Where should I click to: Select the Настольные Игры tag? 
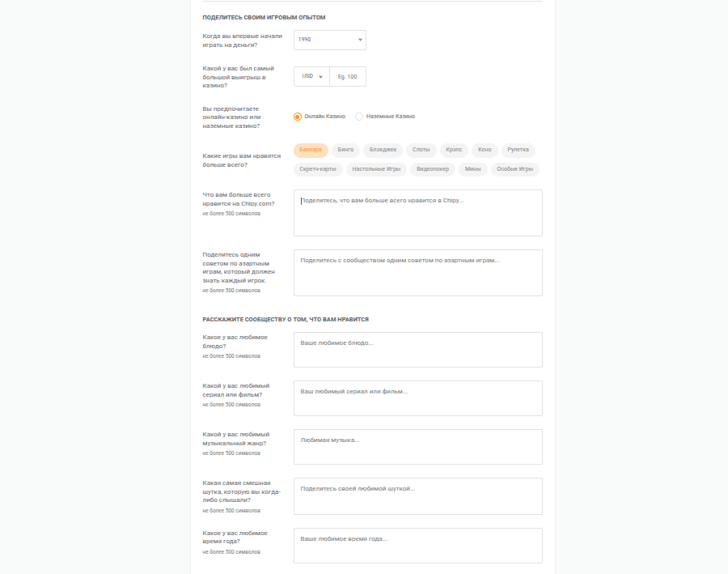pos(376,169)
